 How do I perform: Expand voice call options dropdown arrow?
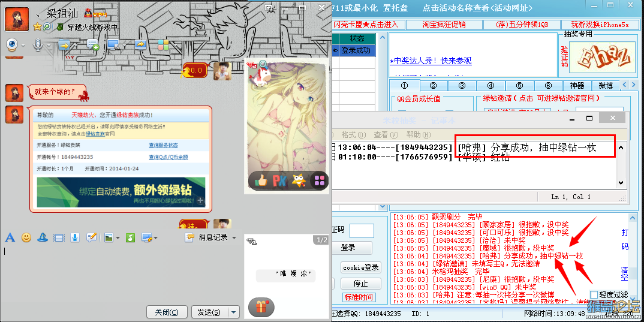[49, 45]
